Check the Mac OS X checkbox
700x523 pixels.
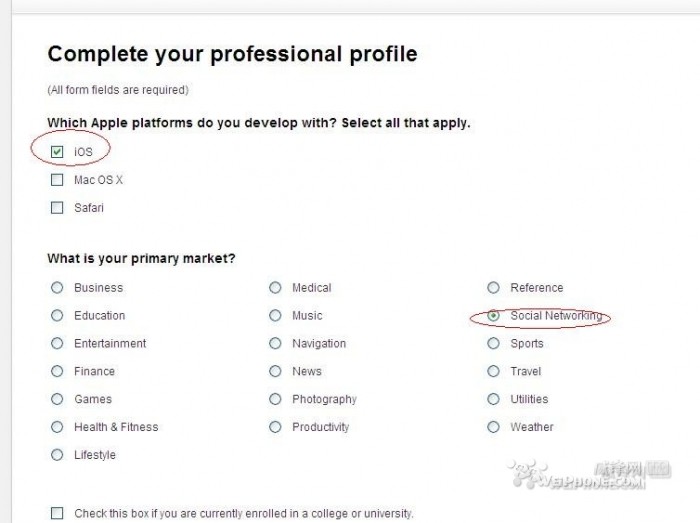click(x=57, y=180)
